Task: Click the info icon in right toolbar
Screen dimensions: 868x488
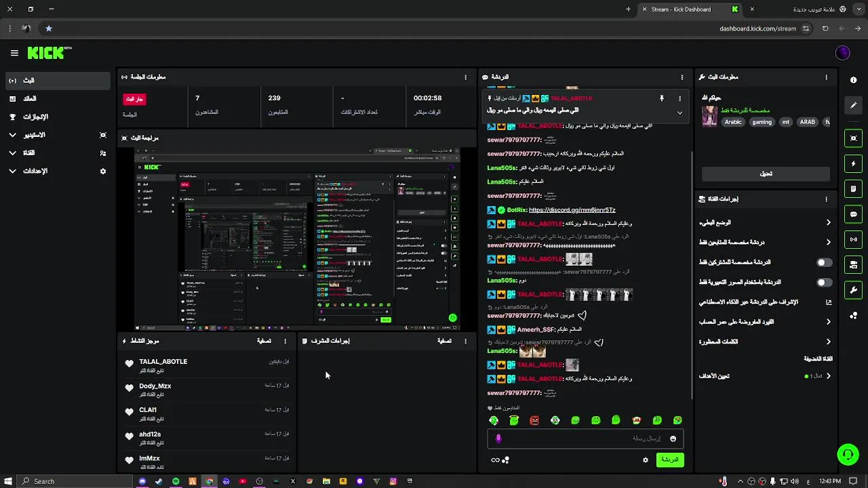Action: [853, 80]
